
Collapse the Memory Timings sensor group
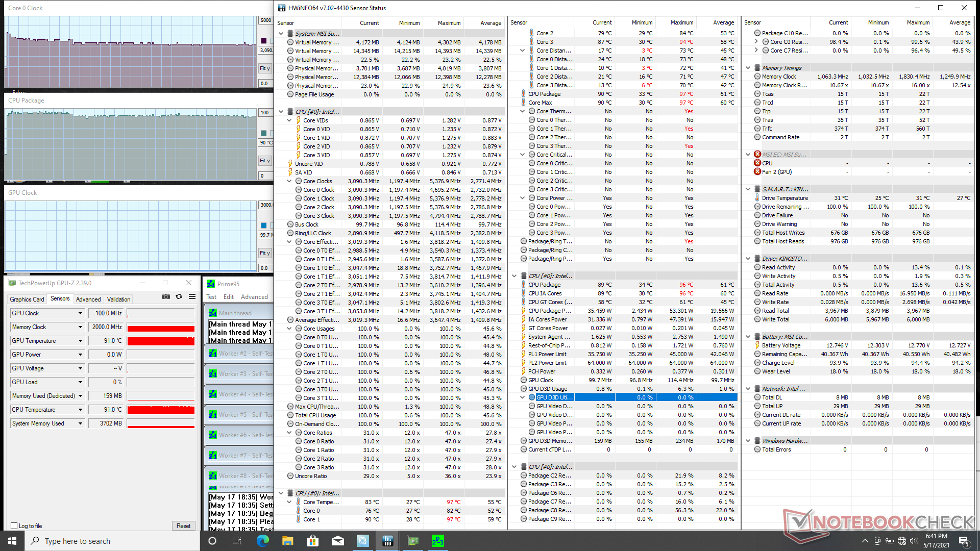(748, 68)
